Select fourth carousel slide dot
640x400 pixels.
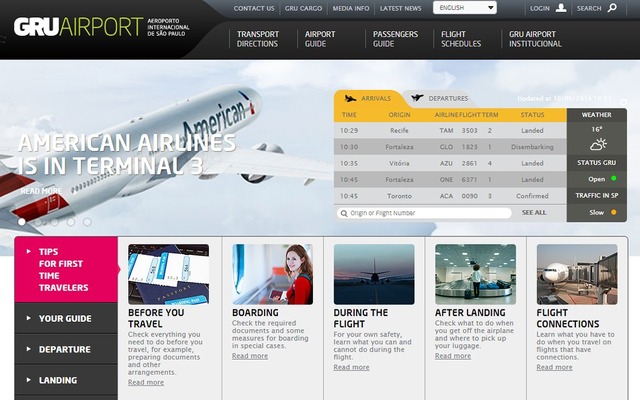point(71,222)
